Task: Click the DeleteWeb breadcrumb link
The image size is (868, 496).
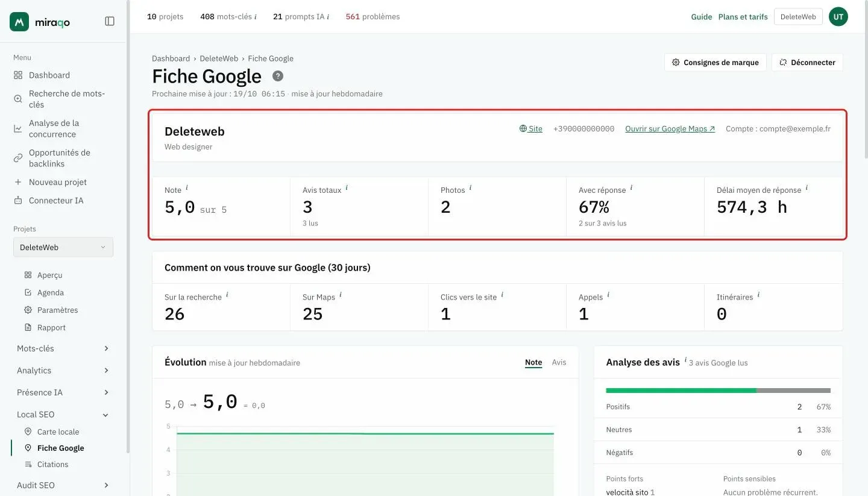Action: click(x=219, y=58)
